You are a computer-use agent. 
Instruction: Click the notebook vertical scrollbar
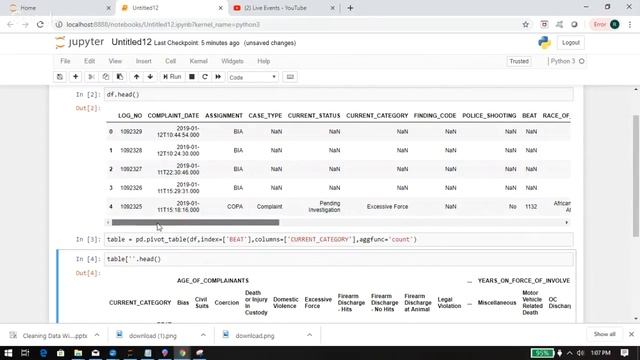tap(636, 176)
